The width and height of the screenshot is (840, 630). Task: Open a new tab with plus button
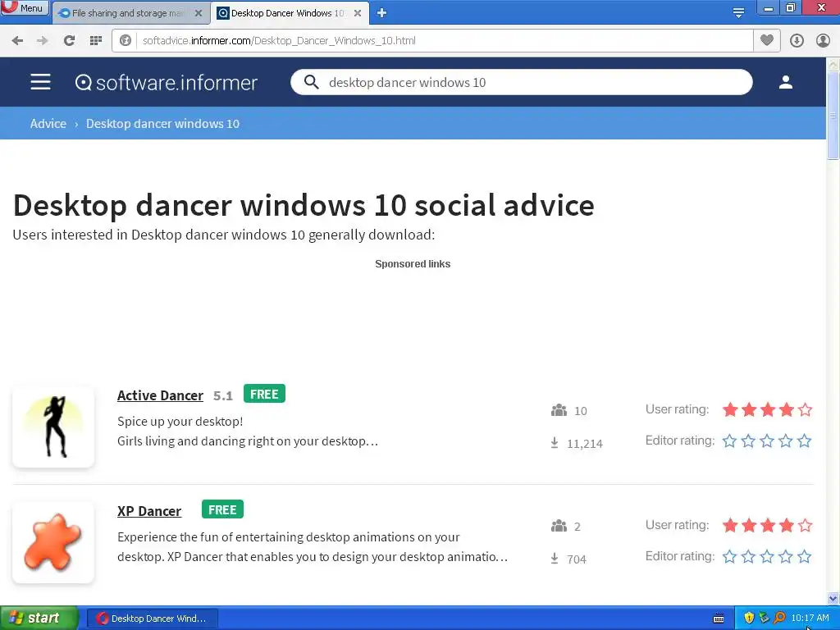point(381,13)
